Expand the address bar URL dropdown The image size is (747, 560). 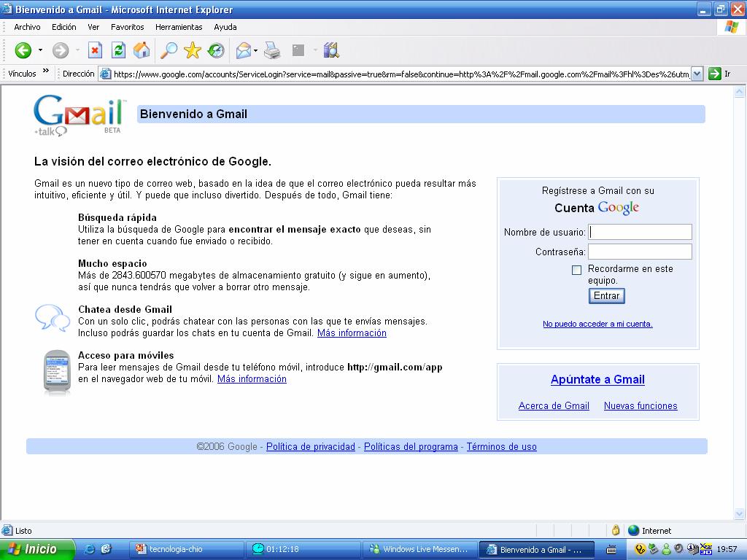697,74
